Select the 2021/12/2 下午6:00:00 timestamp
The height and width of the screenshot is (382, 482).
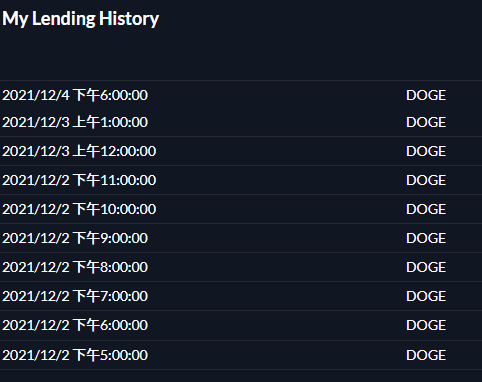(75, 325)
